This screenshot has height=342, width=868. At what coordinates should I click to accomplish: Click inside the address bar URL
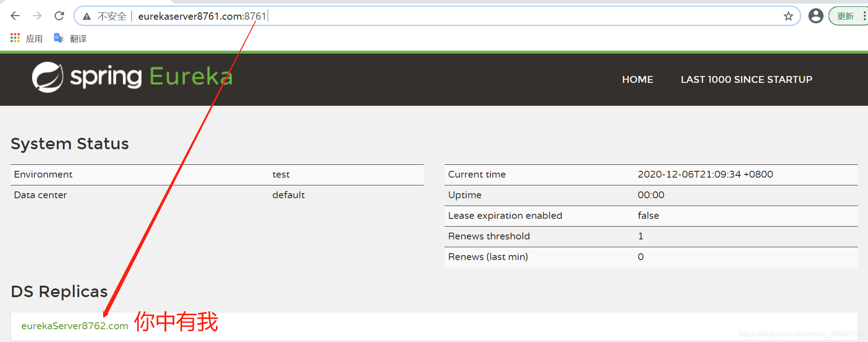(x=202, y=16)
